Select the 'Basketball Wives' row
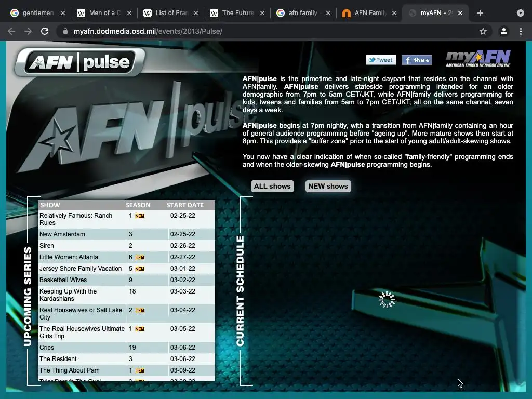 click(x=127, y=280)
